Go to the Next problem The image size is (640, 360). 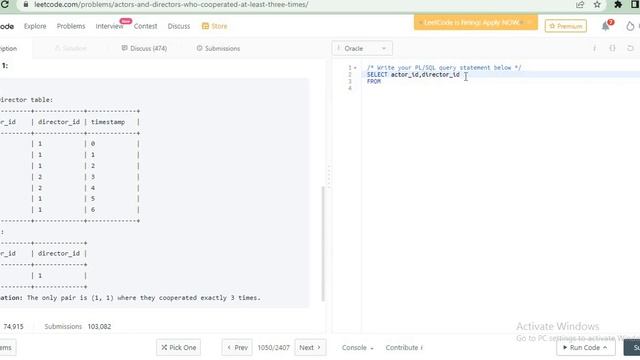point(310,347)
